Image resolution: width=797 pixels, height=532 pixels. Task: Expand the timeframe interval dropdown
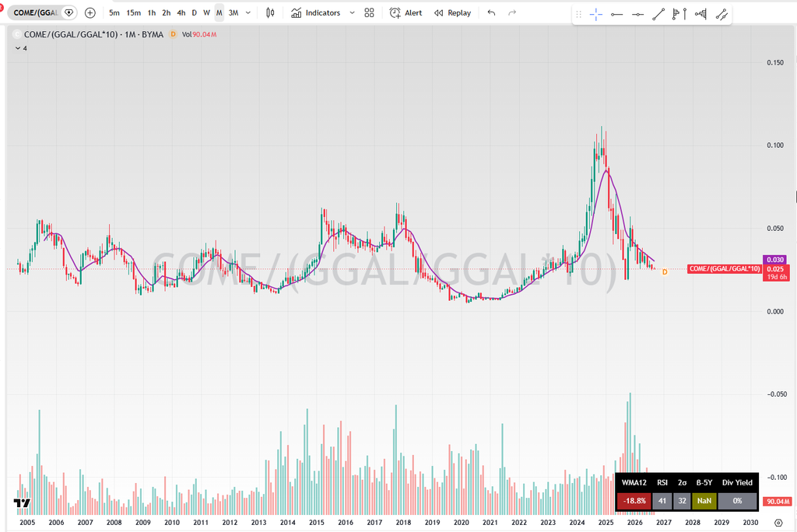click(x=248, y=12)
